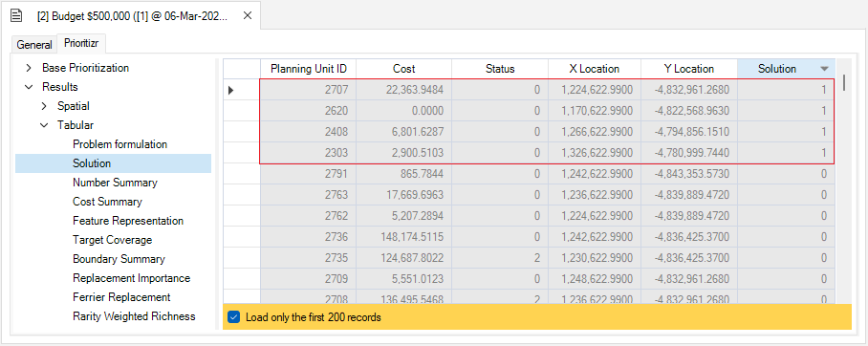Viewport: 868px width, 346px height.
Task: Close the Budget $500,000 tab
Action: (248, 15)
